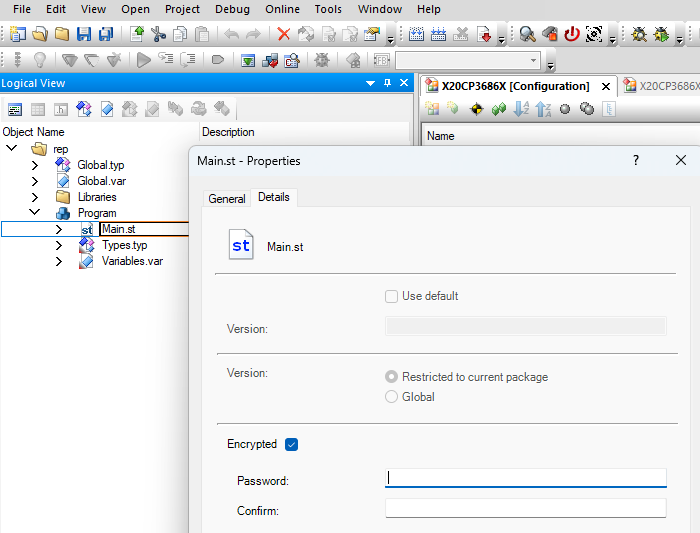Click the Properties card icon in top toolbar
The width and height of the screenshot is (700, 533).
click(x=371, y=34)
